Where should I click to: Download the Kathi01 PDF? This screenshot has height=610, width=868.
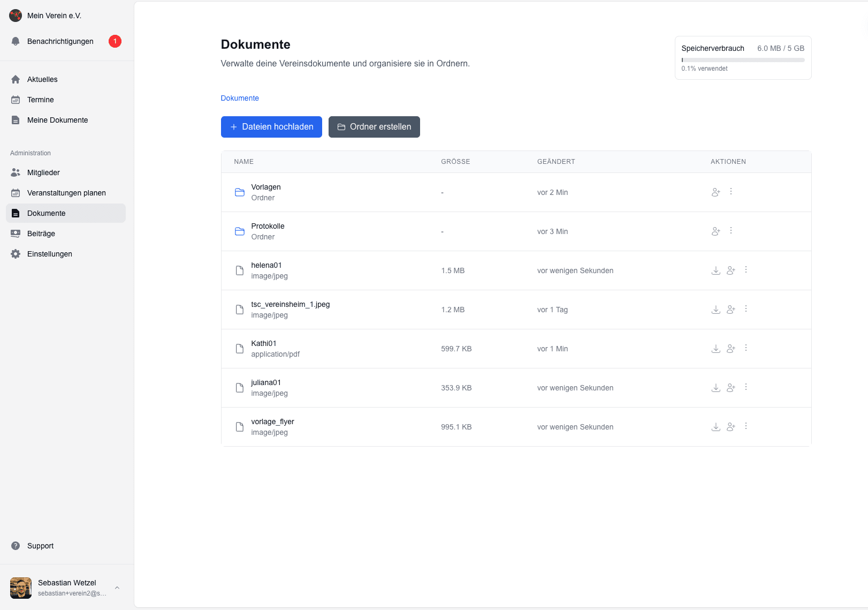pyautogui.click(x=715, y=349)
